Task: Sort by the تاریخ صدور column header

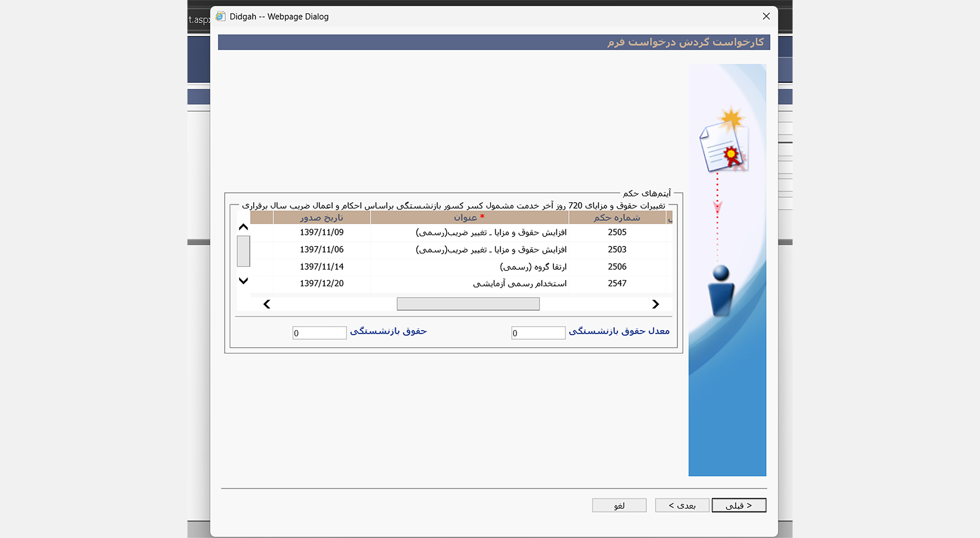Action: pos(322,218)
